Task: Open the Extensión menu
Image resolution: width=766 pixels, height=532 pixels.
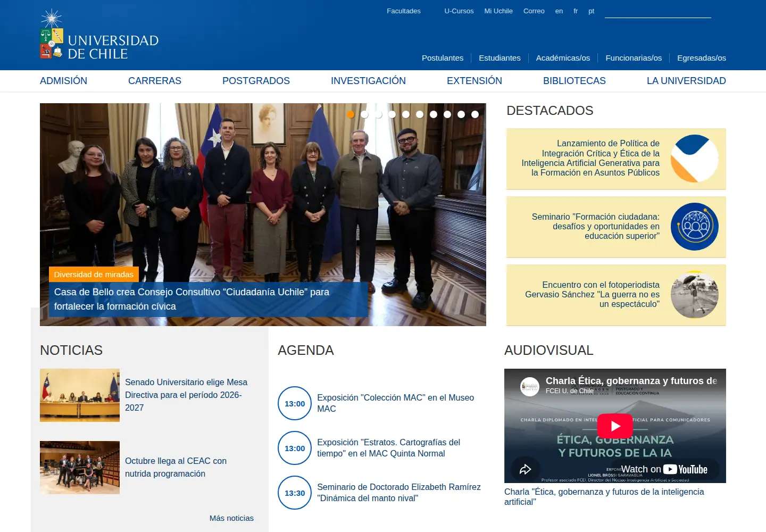Action: (x=474, y=81)
